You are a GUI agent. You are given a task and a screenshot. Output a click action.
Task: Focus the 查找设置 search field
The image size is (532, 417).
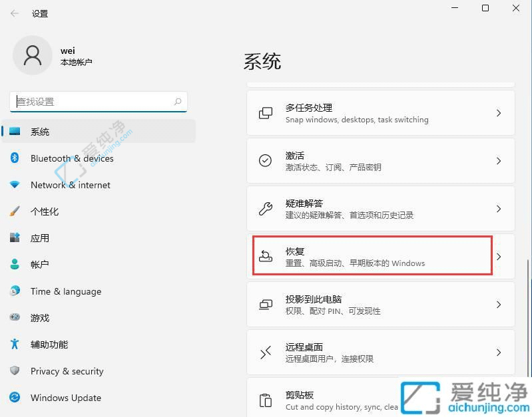[99, 101]
